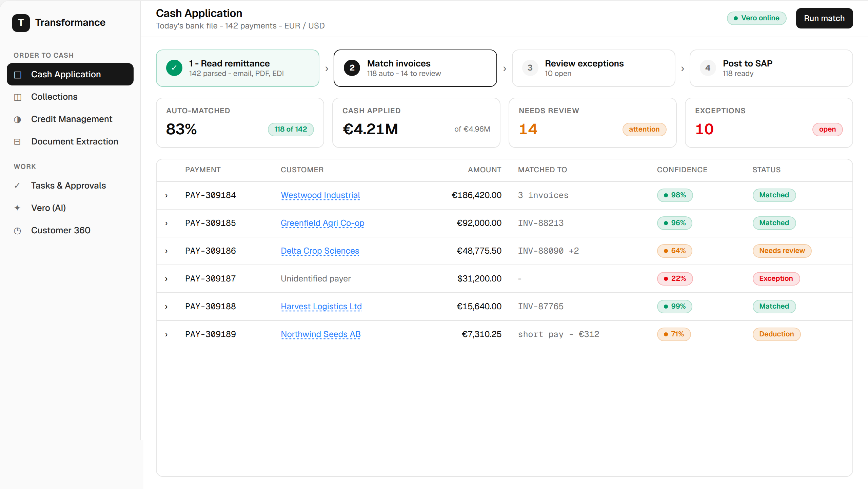Click the 118 of 142 badge

coord(291,129)
